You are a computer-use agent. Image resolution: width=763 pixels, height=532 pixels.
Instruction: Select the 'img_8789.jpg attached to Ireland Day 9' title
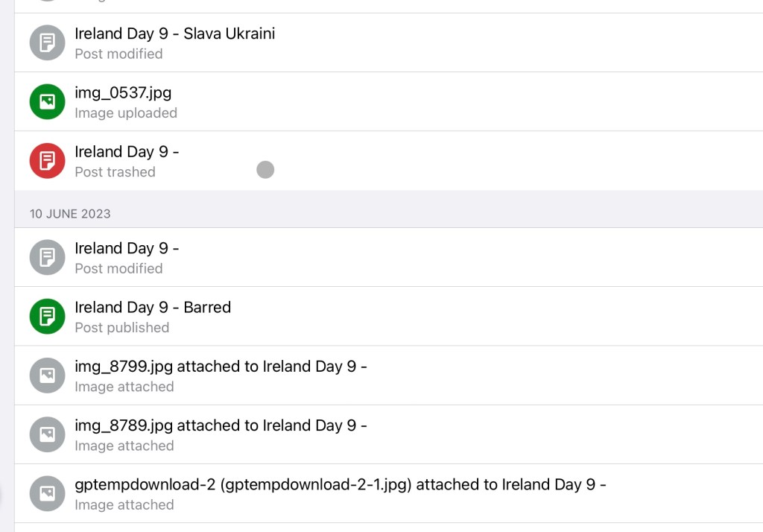(221, 425)
